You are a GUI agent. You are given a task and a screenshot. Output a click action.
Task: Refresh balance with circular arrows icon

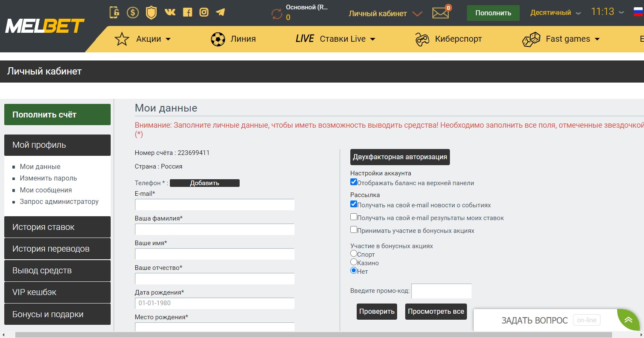point(277,14)
